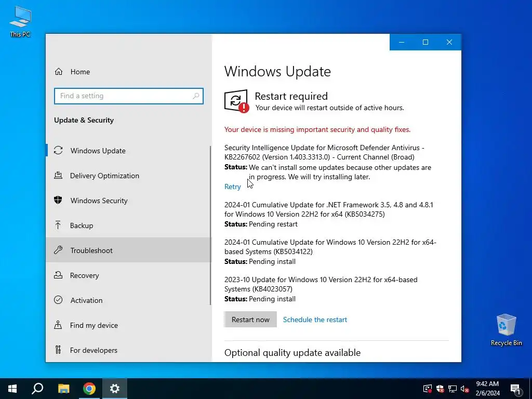Click the Windows Update refresh arrows icon in sidebar
Image resolution: width=532 pixels, height=399 pixels.
point(58,150)
